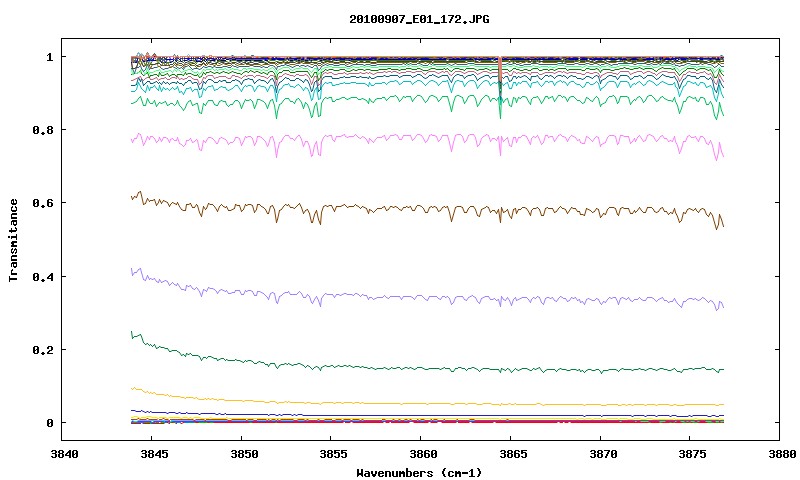Click the Wavenumbers (cm-1) x-axis label
The image size is (800, 480).
pos(419,473)
